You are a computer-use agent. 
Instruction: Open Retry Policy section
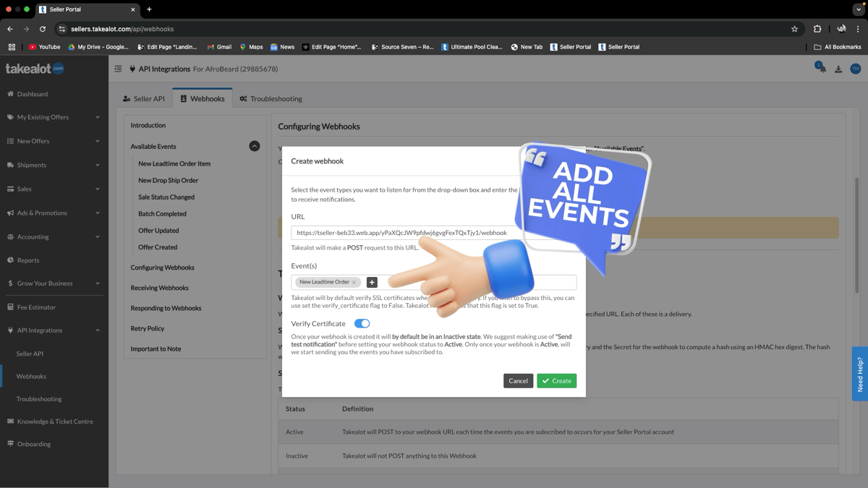pos(147,328)
